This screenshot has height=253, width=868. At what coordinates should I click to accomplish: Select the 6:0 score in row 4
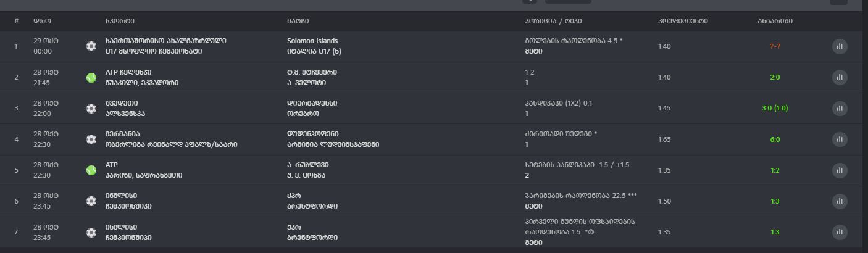pos(775,139)
